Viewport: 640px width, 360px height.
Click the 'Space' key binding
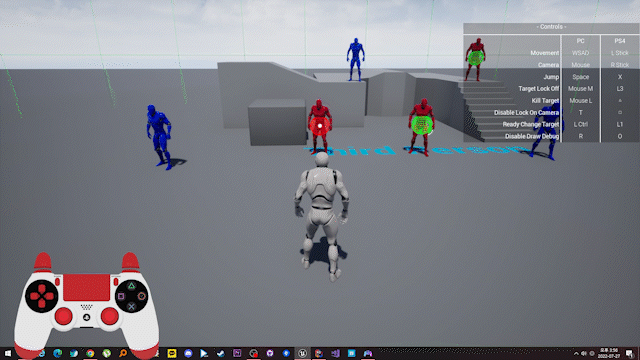[580, 77]
